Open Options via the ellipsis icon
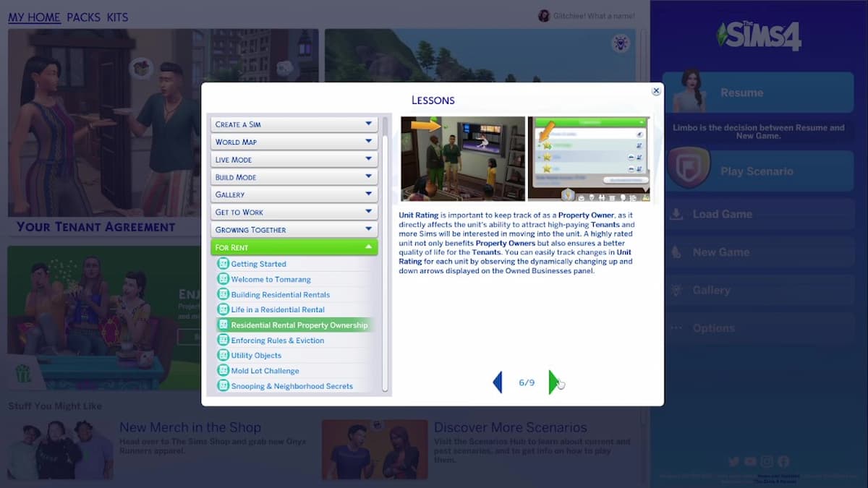868x488 pixels. [x=676, y=328]
